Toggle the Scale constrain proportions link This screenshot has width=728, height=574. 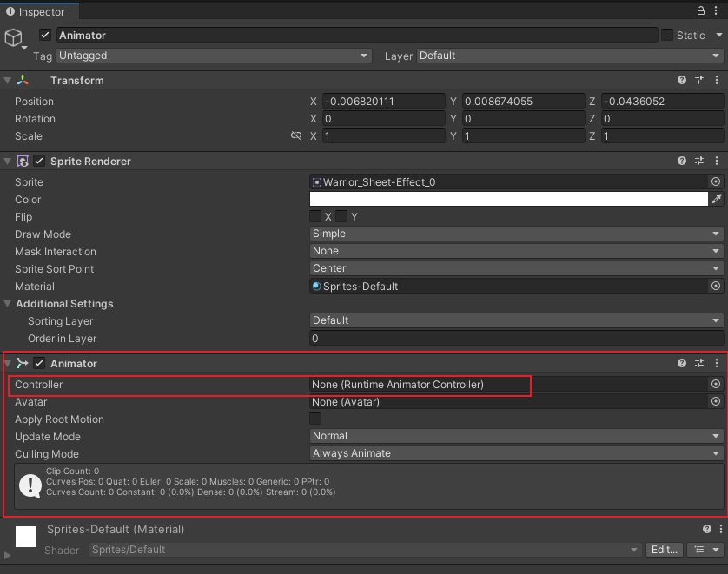coord(295,135)
